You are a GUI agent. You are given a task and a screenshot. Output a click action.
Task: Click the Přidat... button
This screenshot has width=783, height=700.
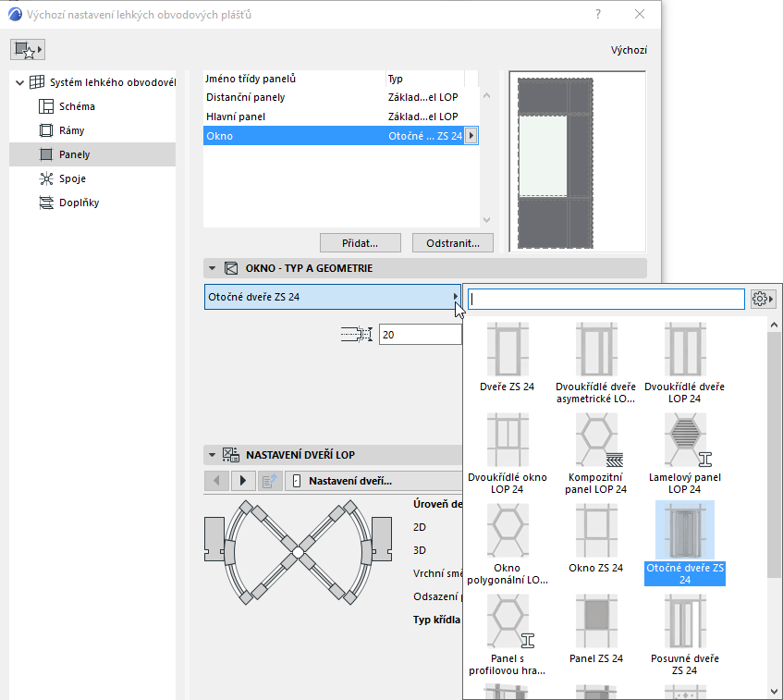coord(360,243)
